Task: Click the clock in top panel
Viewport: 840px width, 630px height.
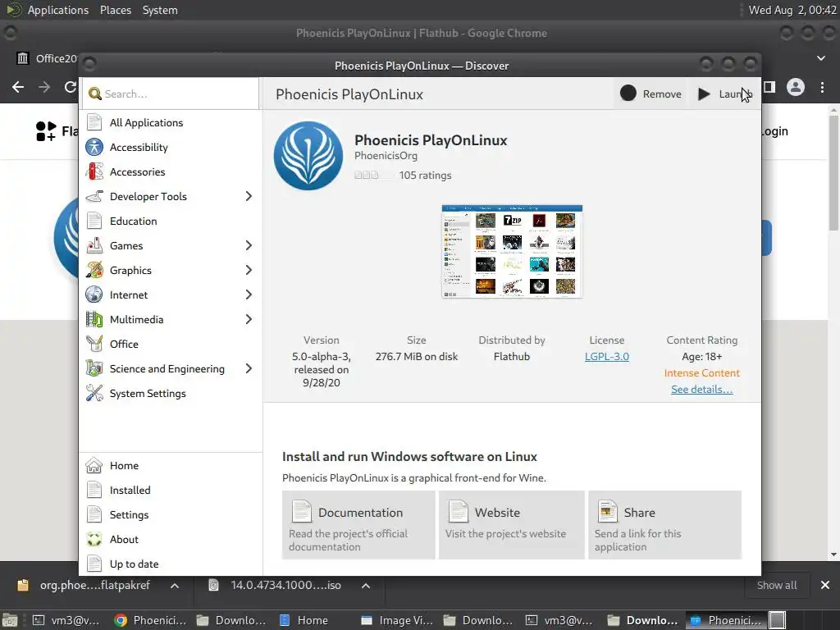Action: point(792,10)
